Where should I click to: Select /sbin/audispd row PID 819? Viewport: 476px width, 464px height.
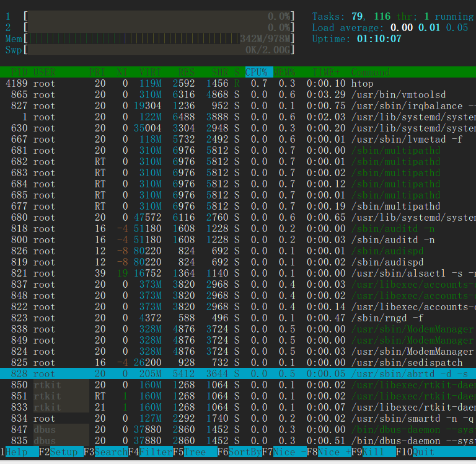pos(238,262)
